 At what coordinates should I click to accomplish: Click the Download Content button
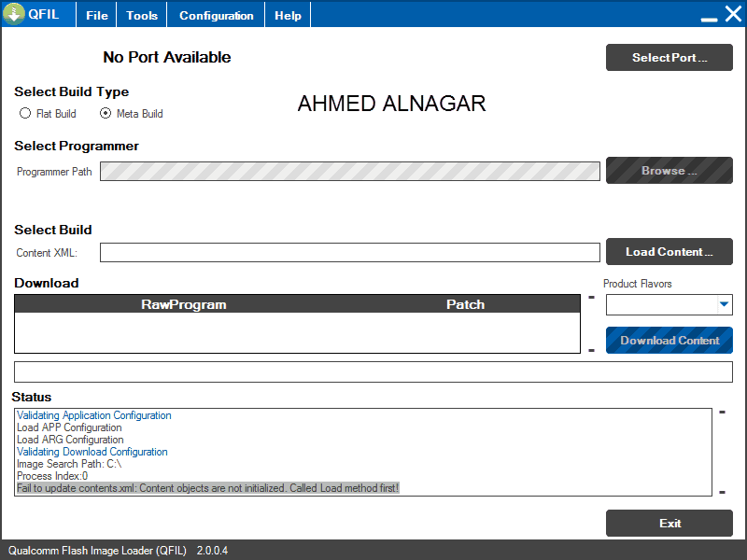click(x=669, y=340)
